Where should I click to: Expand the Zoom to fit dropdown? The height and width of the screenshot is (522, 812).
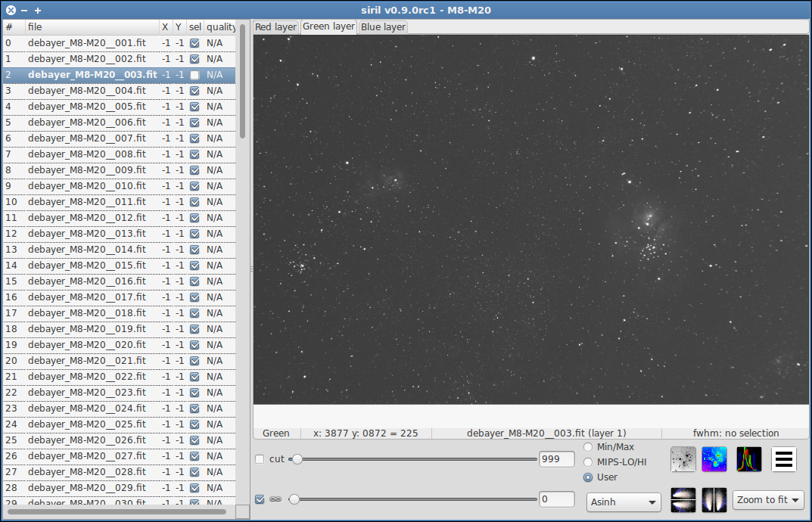tap(768, 500)
